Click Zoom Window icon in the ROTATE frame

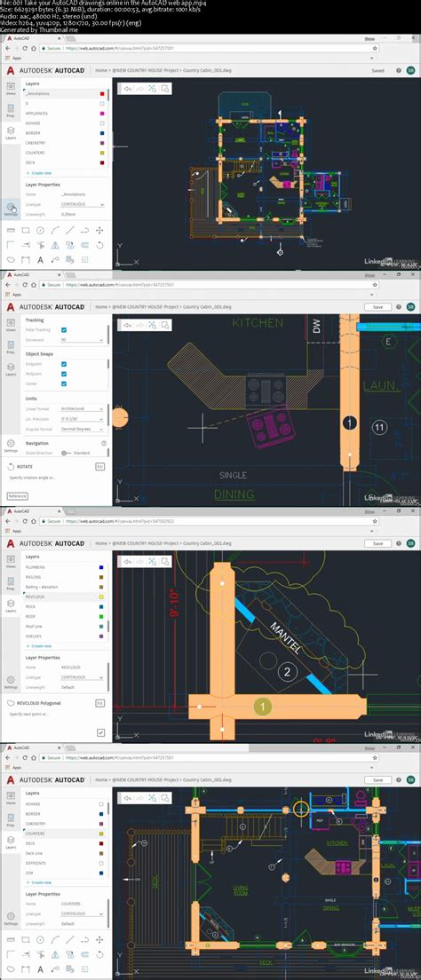pos(165,325)
